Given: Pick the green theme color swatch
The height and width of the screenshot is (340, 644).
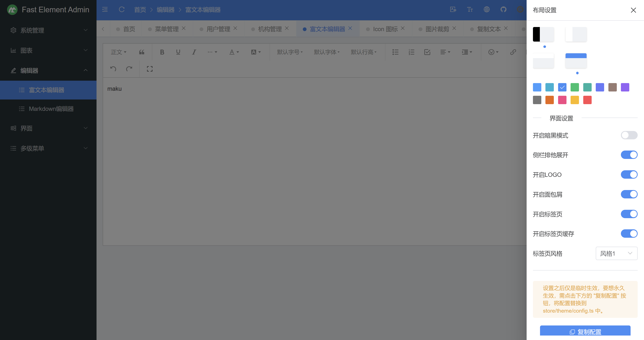Looking at the screenshot, I should (574, 87).
